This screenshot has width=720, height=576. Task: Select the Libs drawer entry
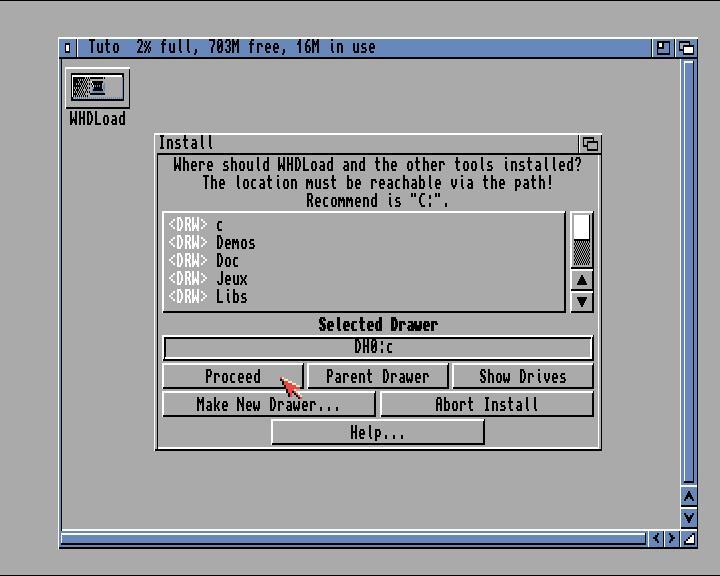[364, 296]
